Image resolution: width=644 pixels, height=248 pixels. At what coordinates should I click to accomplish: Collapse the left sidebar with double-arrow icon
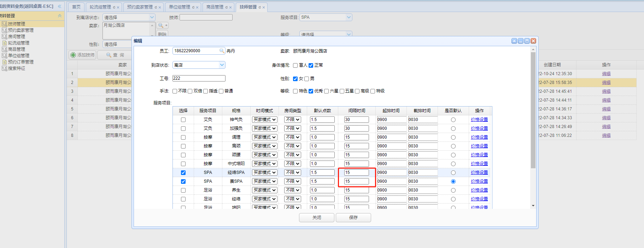coord(59,6)
